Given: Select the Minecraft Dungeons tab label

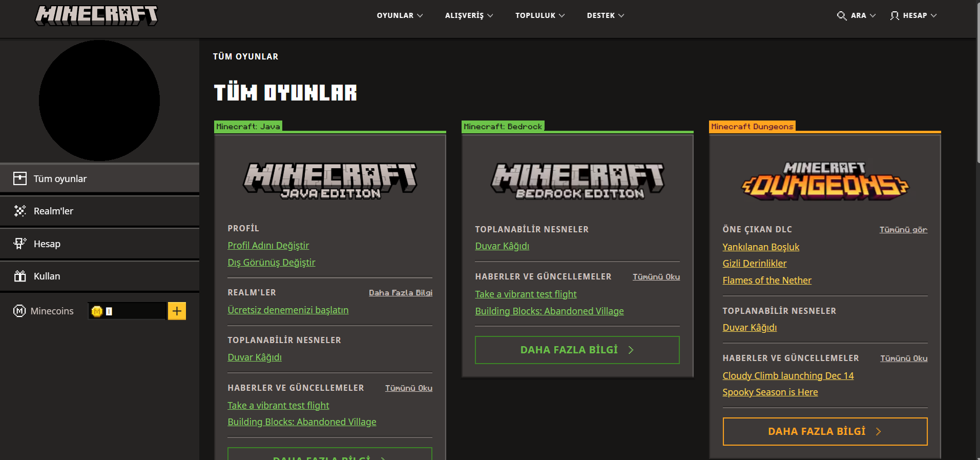Looking at the screenshot, I should (x=752, y=126).
